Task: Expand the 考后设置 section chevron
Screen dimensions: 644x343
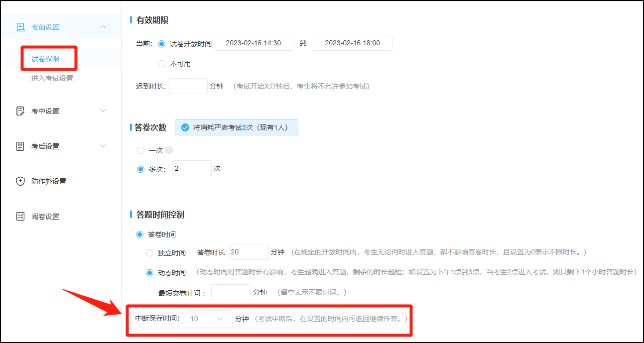Action: tap(103, 146)
